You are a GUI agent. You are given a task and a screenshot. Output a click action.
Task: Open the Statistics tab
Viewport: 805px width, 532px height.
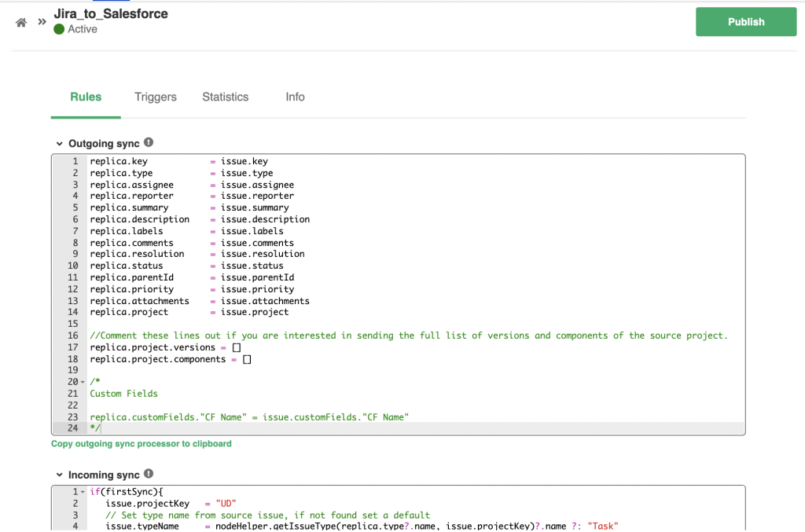pos(226,97)
